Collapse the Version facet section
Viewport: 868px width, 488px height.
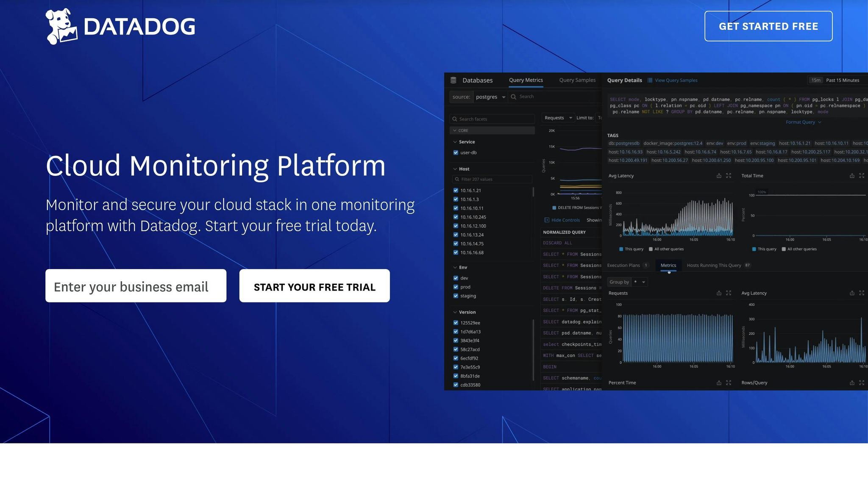pyautogui.click(x=455, y=312)
